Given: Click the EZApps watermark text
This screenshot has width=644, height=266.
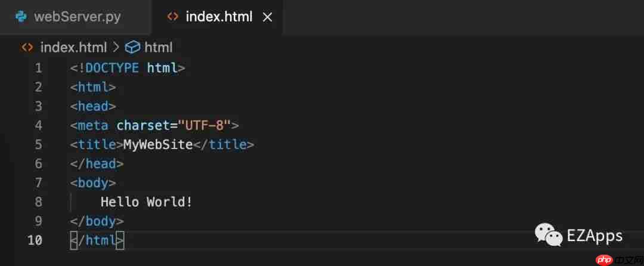Looking at the screenshot, I should tap(596, 235).
